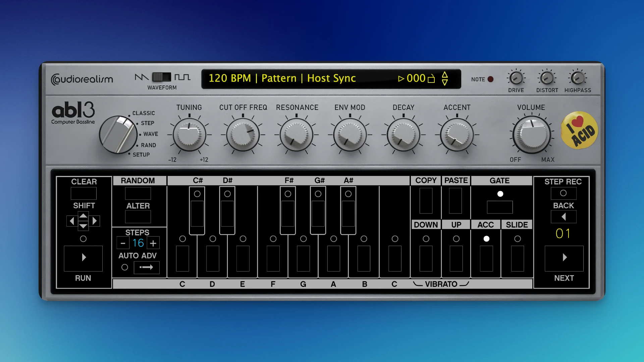Click the DRIVE knob
644x362 pixels.
(516, 78)
